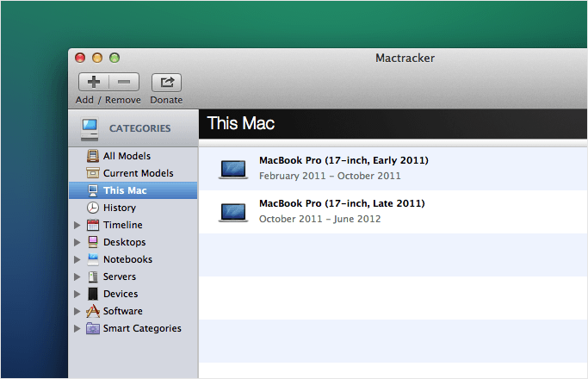Zoom the window using green button
The image size is (588, 379).
point(115,58)
